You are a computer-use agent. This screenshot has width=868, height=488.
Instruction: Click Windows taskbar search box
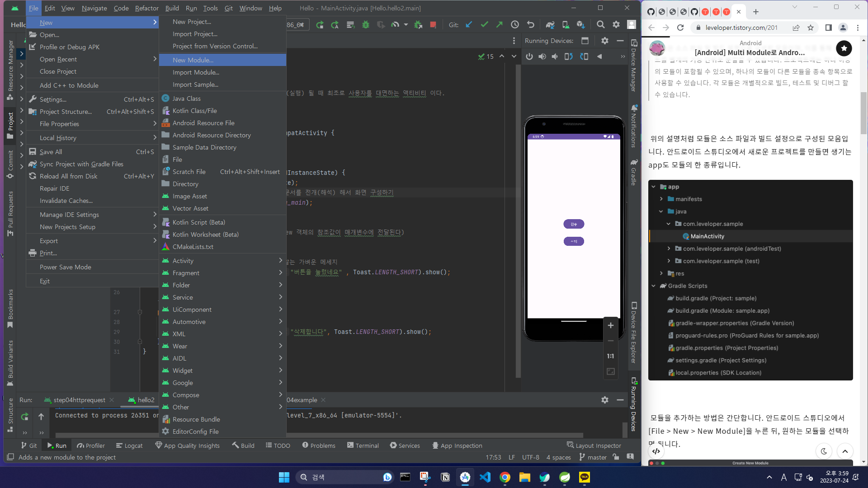pos(344,477)
